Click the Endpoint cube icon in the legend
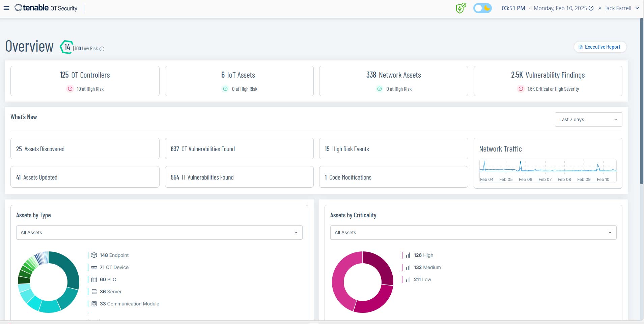Viewport: 644px width, 324px height. pos(94,255)
